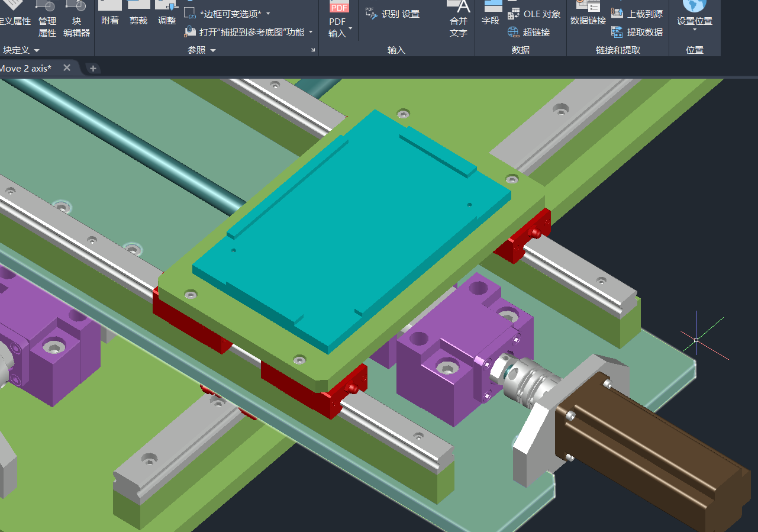Open a new drawing tab with plus
This screenshot has width=758, height=532.
click(x=93, y=69)
